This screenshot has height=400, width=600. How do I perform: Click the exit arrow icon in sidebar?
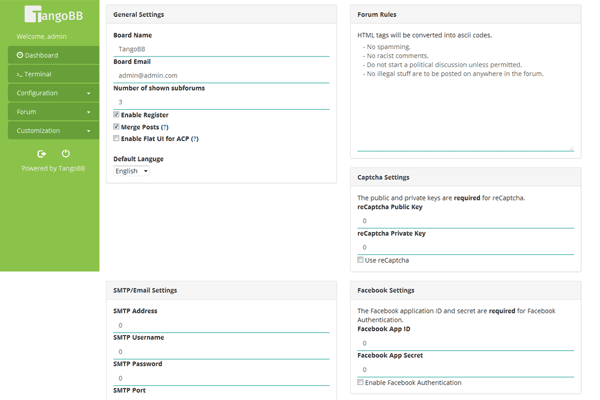point(41,153)
